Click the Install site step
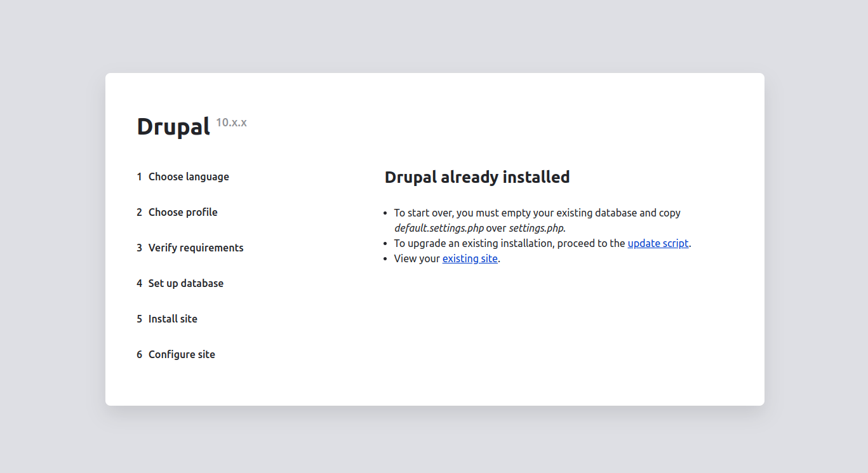The height and width of the screenshot is (473, 868). 173,319
